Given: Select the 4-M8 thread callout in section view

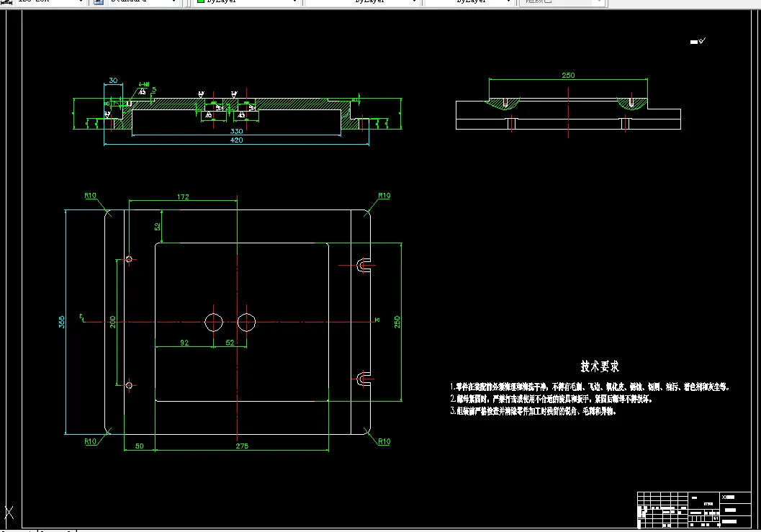Looking at the screenshot, I should coord(144,84).
